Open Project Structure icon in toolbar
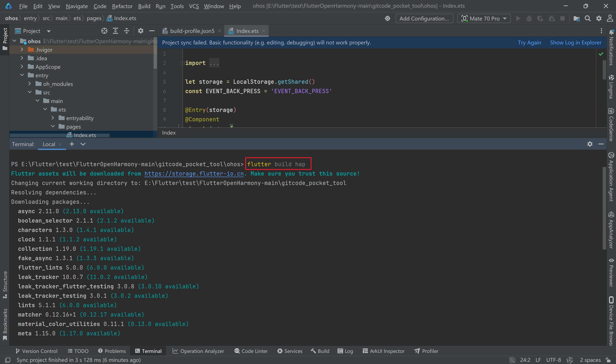The height and width of the screenshot is (364, 616). (576, 19)
